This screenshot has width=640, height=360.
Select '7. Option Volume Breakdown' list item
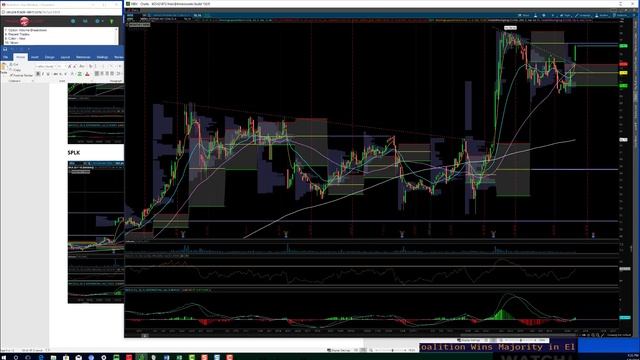[x=26, y=30]
